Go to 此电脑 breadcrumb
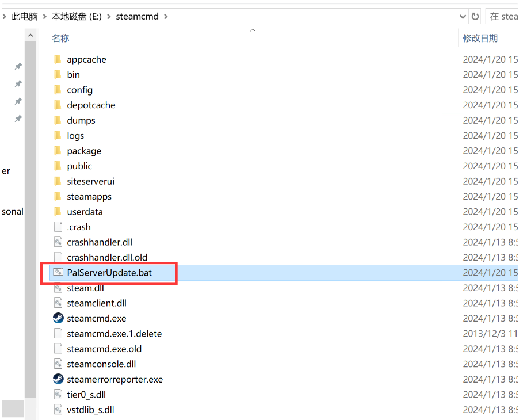 [x=25, y=16]
